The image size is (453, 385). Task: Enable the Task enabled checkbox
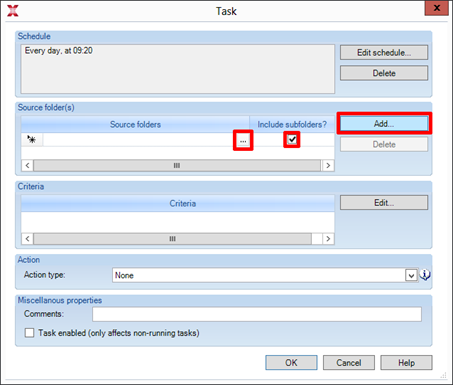point(29,333)
